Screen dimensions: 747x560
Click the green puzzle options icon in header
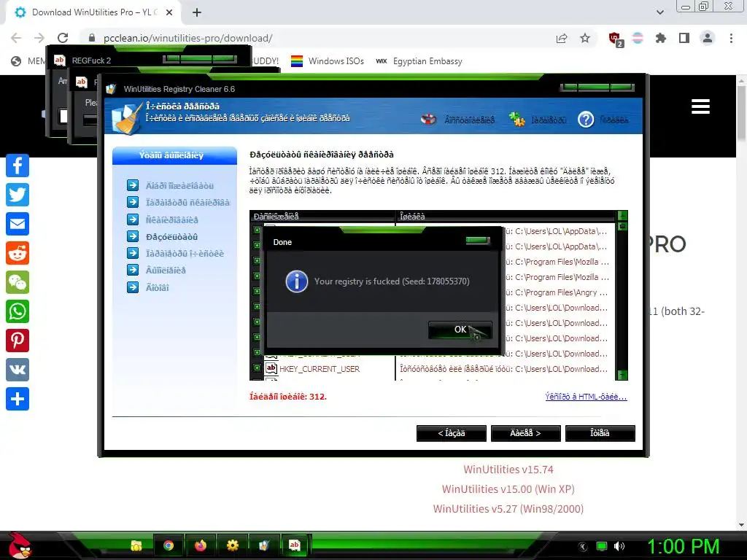click(517, 119)
